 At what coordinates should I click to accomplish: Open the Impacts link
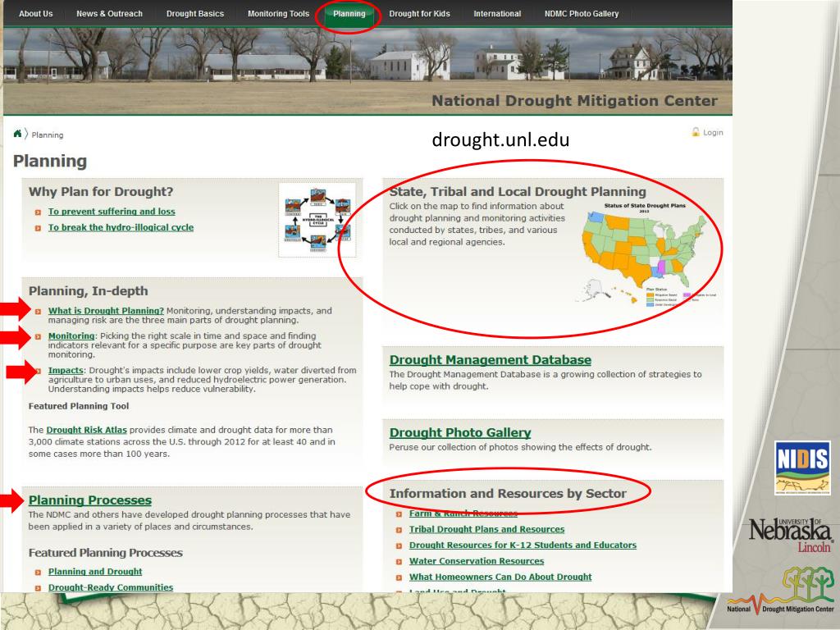[66, 370]
